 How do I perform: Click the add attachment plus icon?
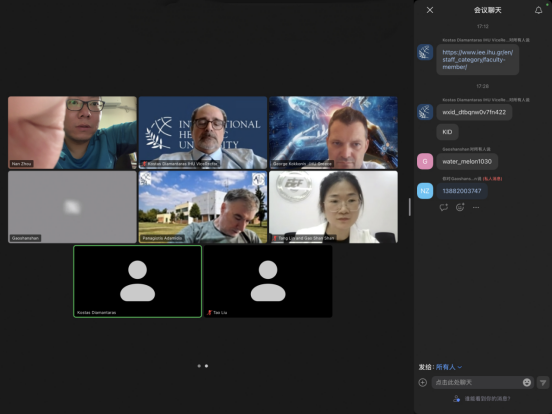click(x=423, y=382)
